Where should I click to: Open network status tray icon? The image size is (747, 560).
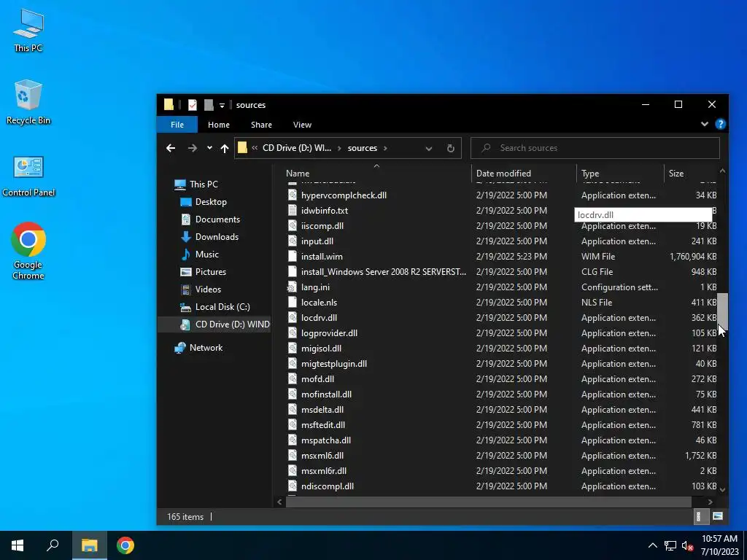click(x=670, y=545)
